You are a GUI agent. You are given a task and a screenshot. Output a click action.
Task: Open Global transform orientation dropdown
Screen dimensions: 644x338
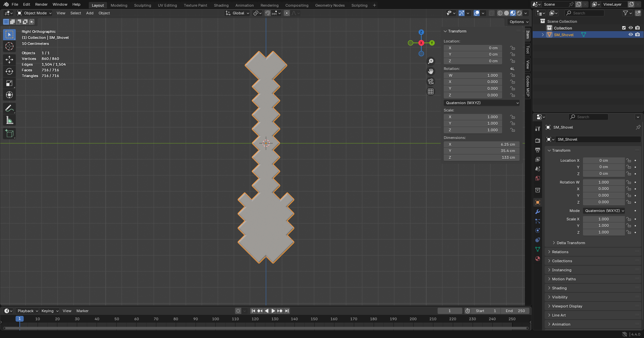237,13
